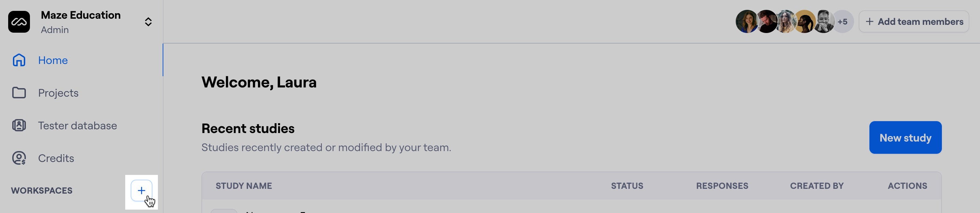
Task: Open the third team member avatar
Action: click(785, 22)
